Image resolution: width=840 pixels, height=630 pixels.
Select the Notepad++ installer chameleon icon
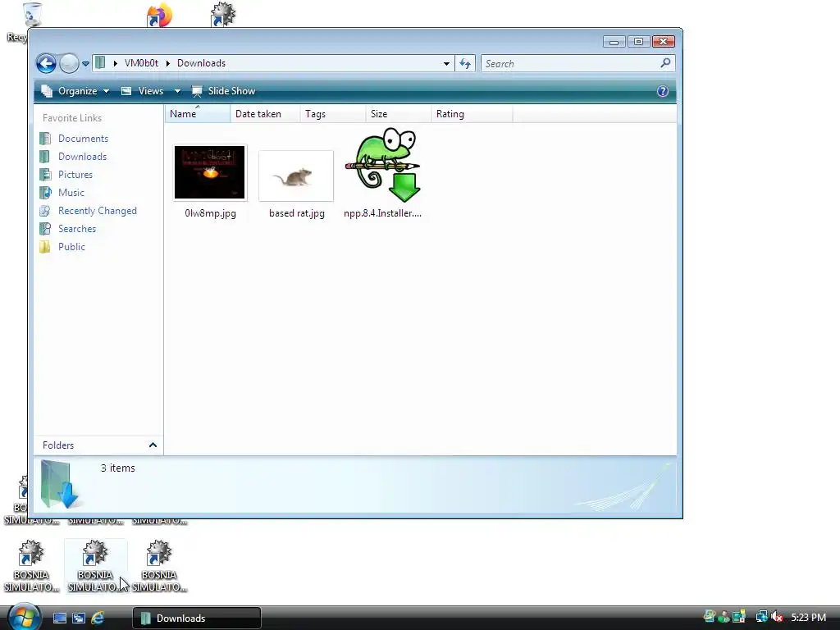(x=383, y=164)
